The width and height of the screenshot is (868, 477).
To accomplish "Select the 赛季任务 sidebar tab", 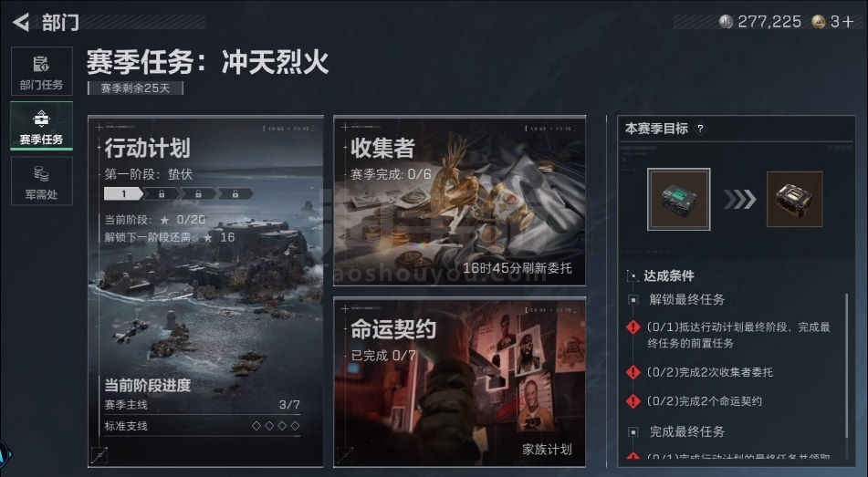I will [x=41, y=126].
